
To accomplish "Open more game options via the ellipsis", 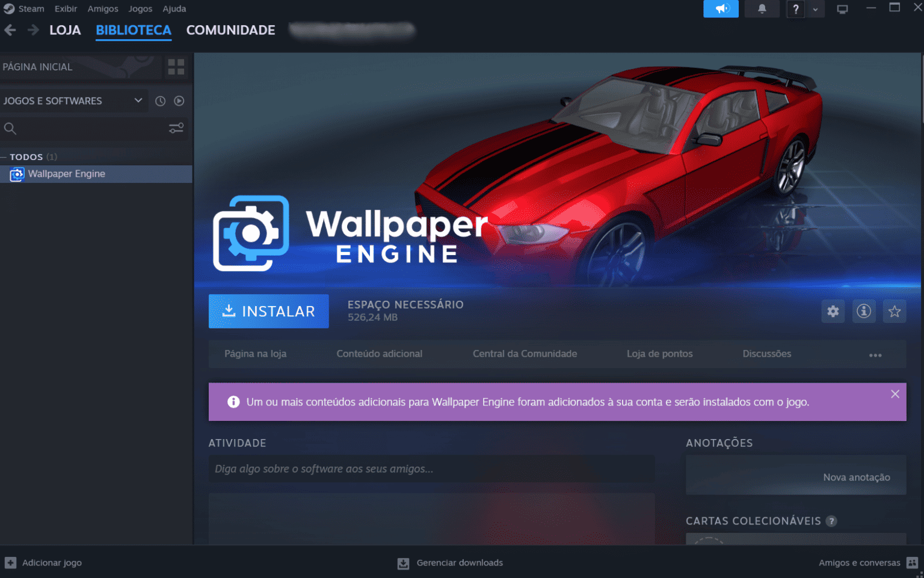I will pyautogui.click(x=875, y=355).
